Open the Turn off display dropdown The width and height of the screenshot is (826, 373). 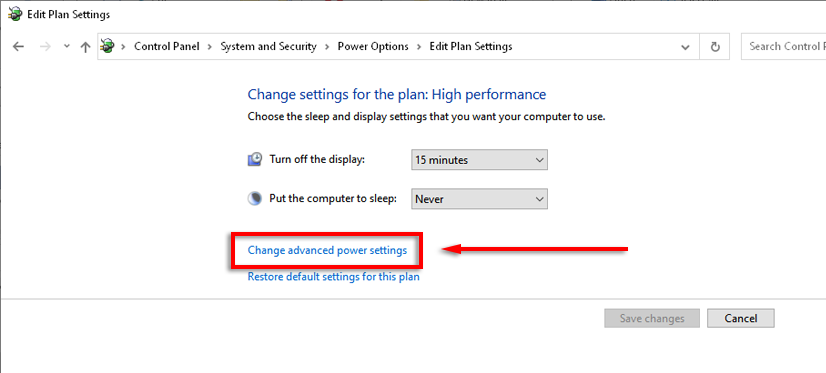click(x=479, y=160)
